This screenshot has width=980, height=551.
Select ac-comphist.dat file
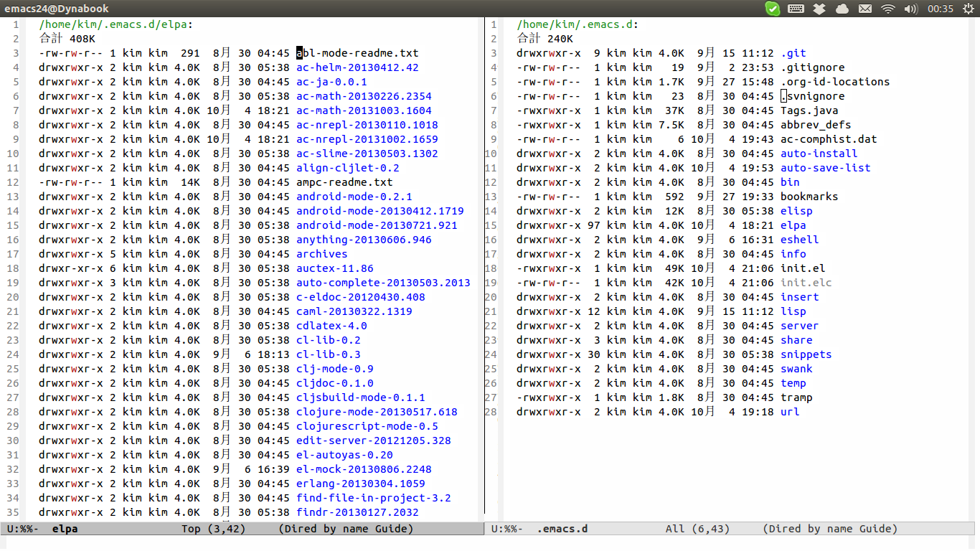click(829, 139)
